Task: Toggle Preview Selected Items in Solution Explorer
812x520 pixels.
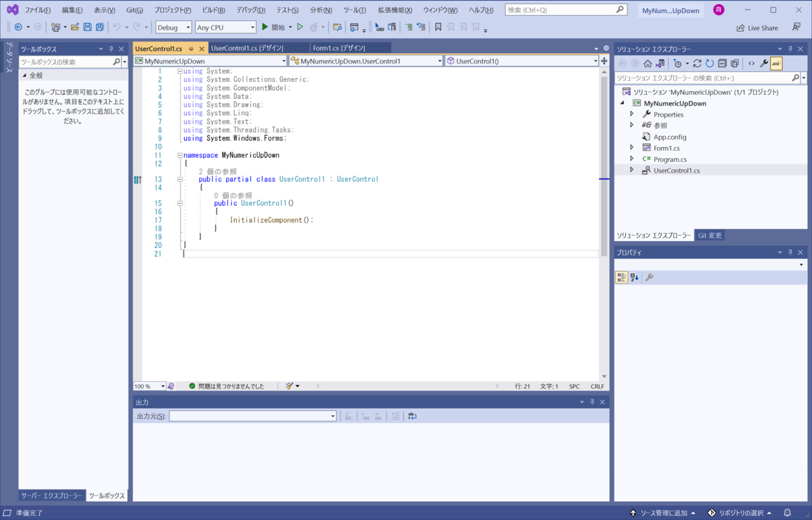Action: coord(776,63)
